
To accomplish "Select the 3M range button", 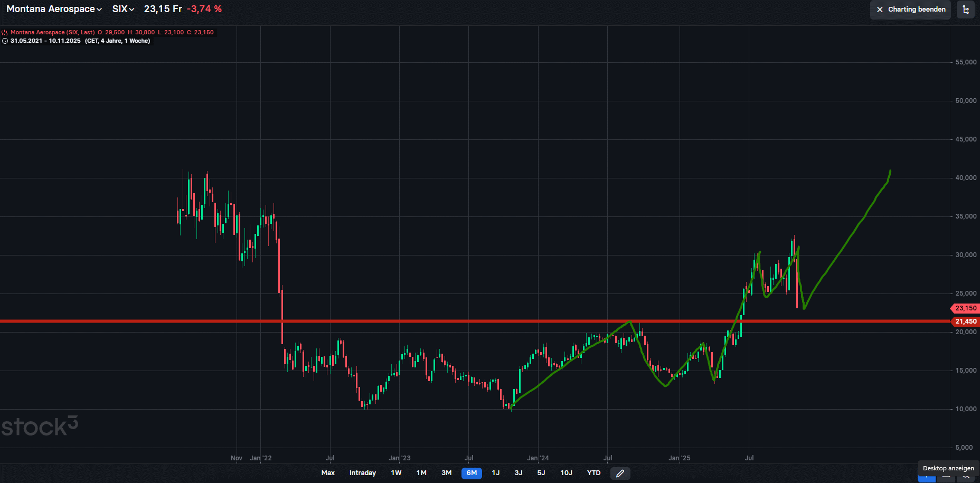I will pyautogui.click(x=446, y=473).
